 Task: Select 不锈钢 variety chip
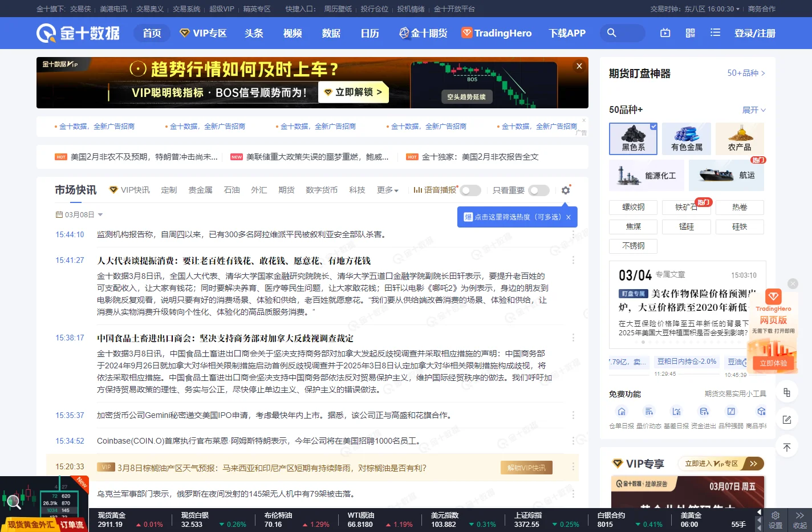pyautogui.click(x=633, y=246)
